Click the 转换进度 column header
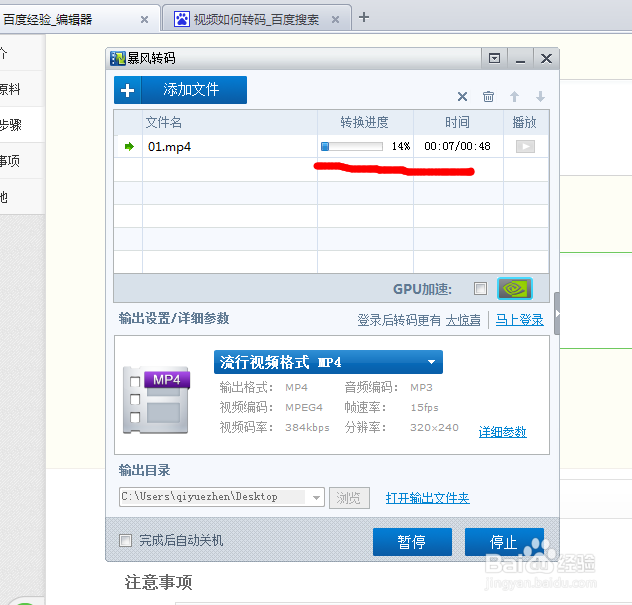Viewport: 632px width, 605px height. point(364,122)
